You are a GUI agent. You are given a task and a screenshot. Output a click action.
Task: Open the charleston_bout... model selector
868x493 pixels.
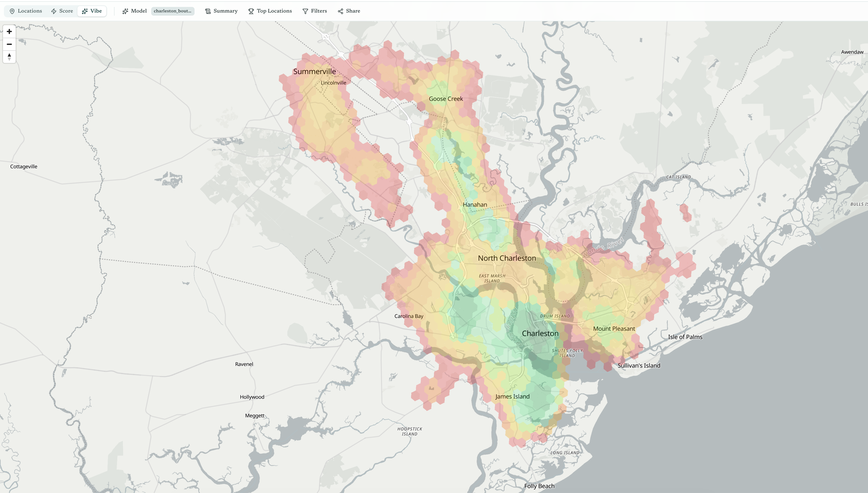pos(173,11)
